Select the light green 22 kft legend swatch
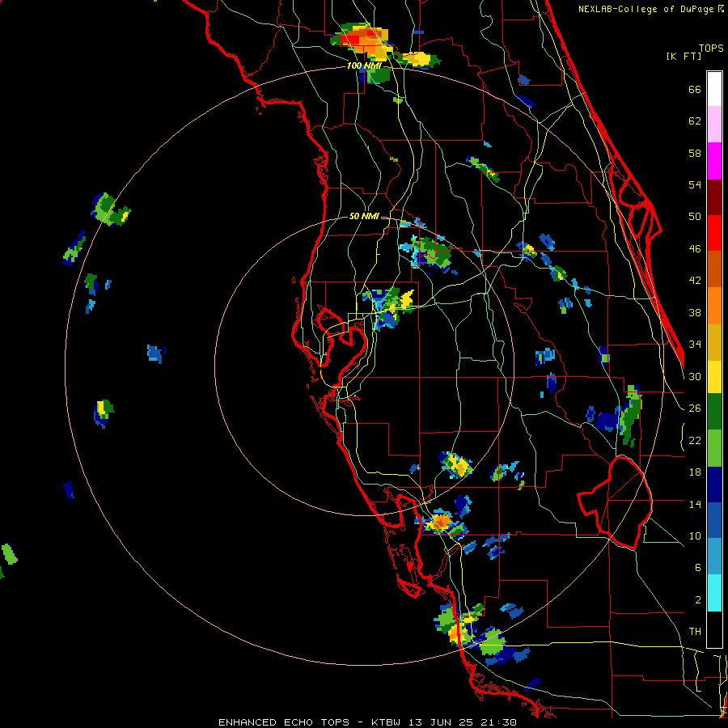728x728 pixels. coord(714,448)
